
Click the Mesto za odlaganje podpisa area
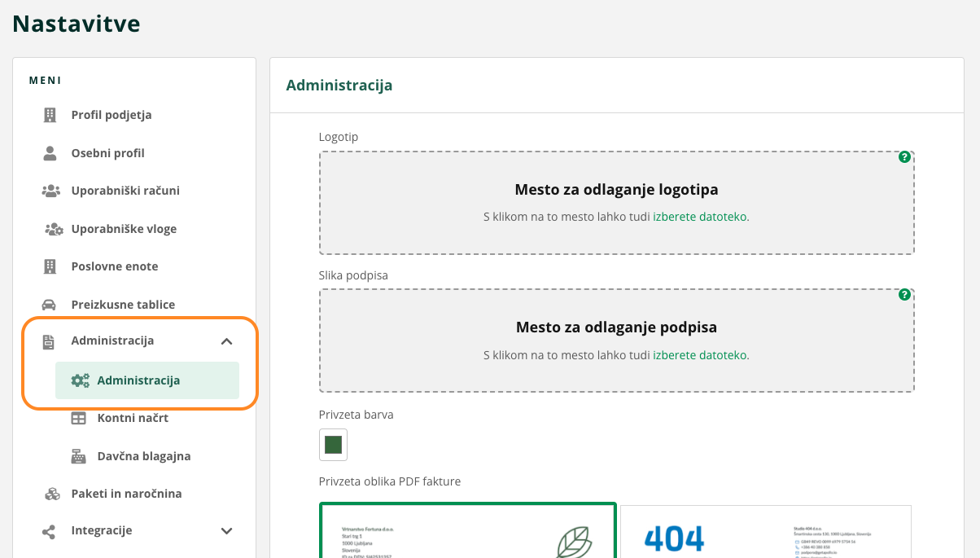(617, 341)
